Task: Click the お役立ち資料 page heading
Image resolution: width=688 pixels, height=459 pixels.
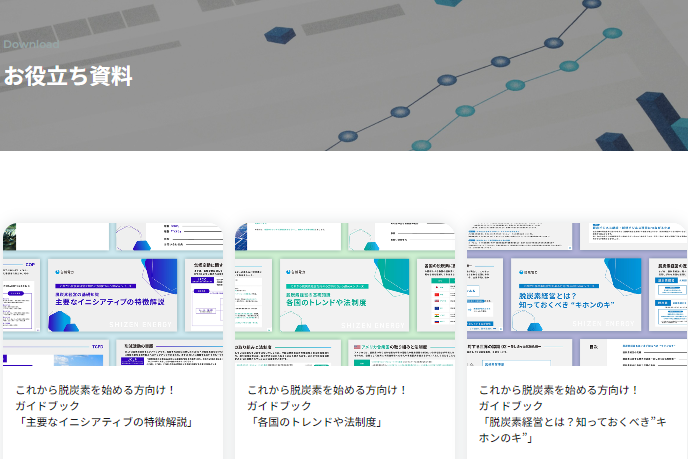Action: point(68,76)
